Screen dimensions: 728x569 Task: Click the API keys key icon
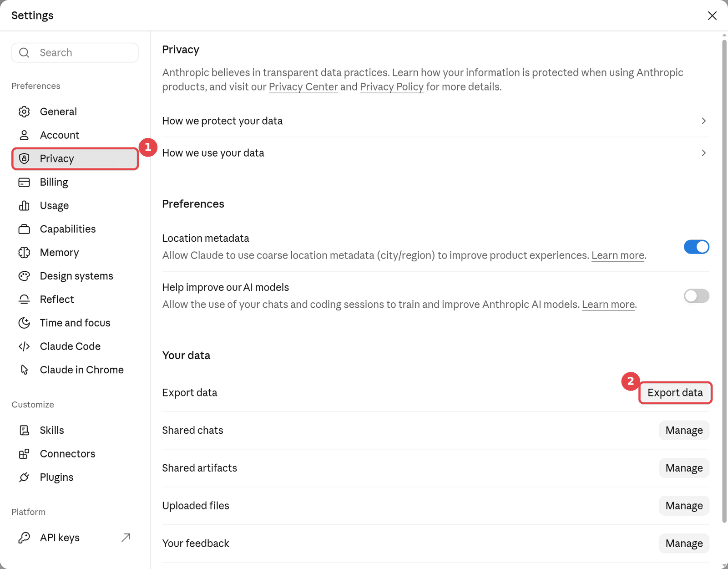[x=24, y=538]
